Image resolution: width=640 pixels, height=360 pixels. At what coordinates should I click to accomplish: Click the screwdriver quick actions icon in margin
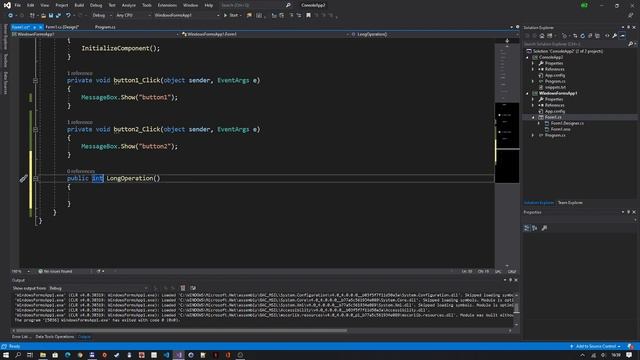[x=23, y=178]
